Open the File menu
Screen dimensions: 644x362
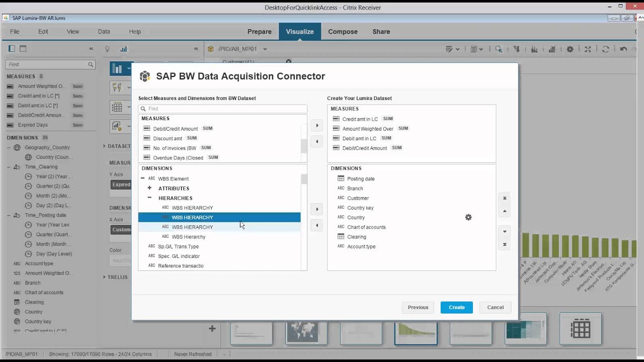pyautogui.click(x=15, y=32)
